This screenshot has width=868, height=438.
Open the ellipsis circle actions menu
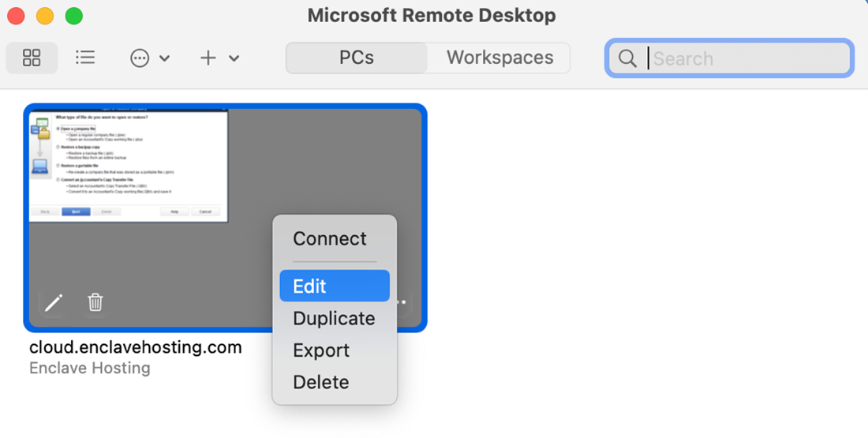140,58
